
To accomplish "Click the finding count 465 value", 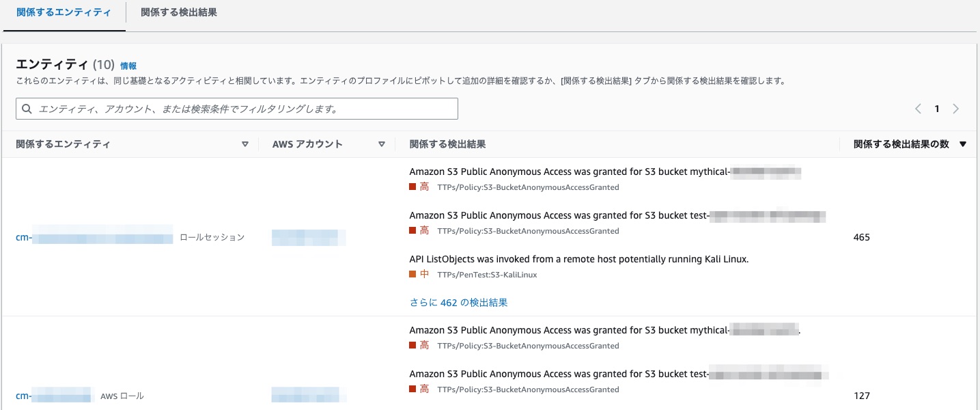I will [862, 237].
